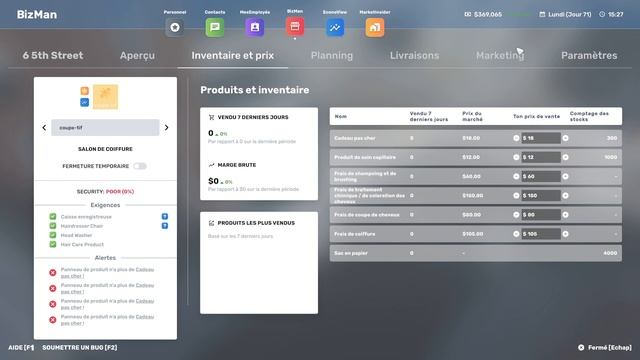640x360 pixels.
Task: Click the Comptage des stocks column header
Action: tap(589, 116)
